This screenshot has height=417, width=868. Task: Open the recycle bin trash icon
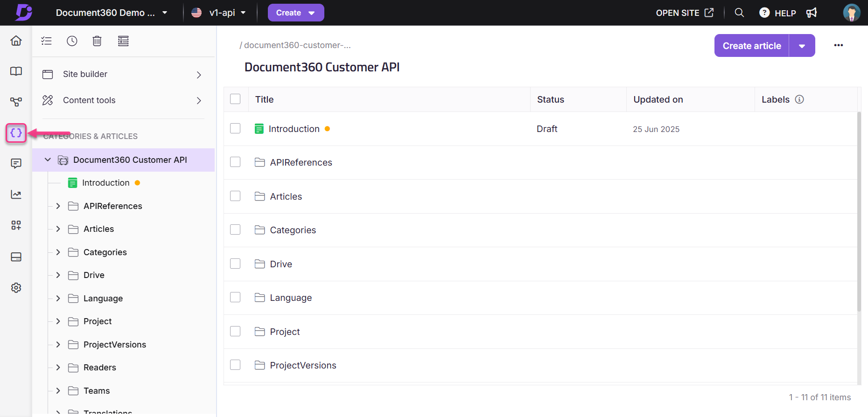click(x=97, y=41)
